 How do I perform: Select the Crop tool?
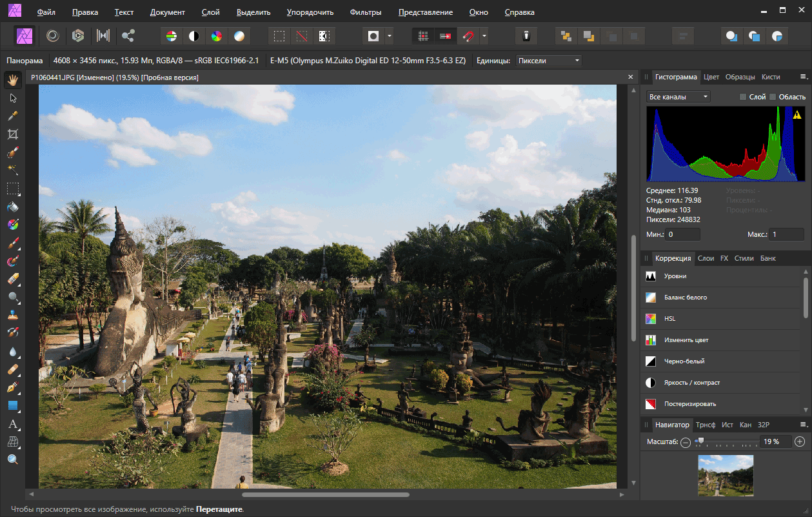pos(12,134)
